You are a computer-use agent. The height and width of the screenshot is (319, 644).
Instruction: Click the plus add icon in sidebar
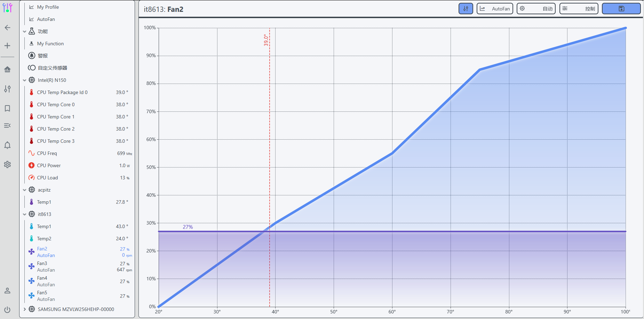point(7,46)
